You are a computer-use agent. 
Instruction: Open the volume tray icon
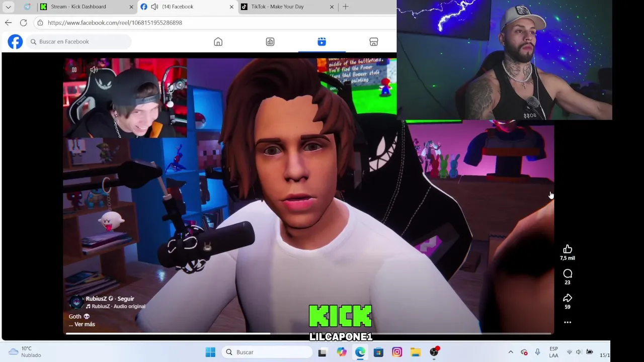(579, 352)
